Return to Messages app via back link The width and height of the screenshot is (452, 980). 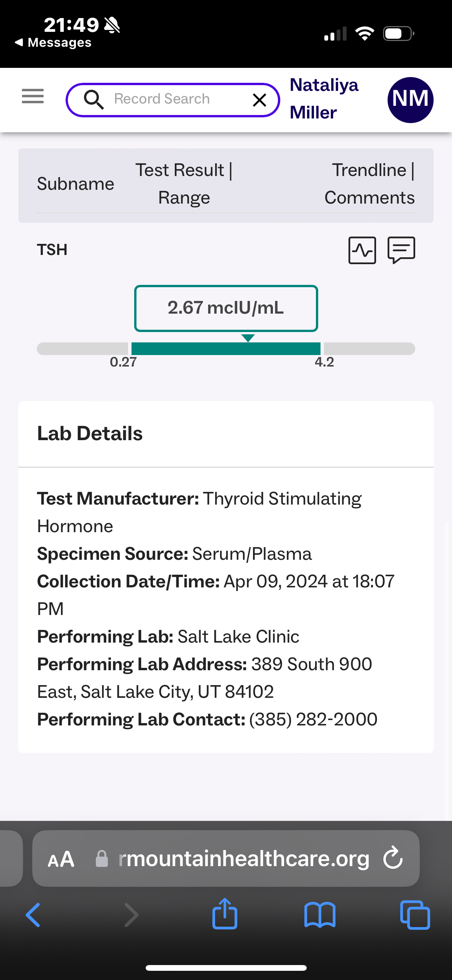(53, 43)
